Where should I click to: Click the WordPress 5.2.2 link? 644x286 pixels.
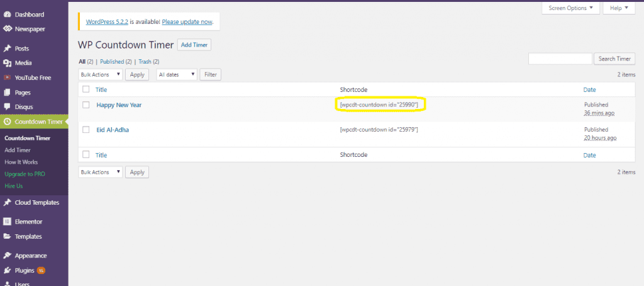tap(107, 22)
